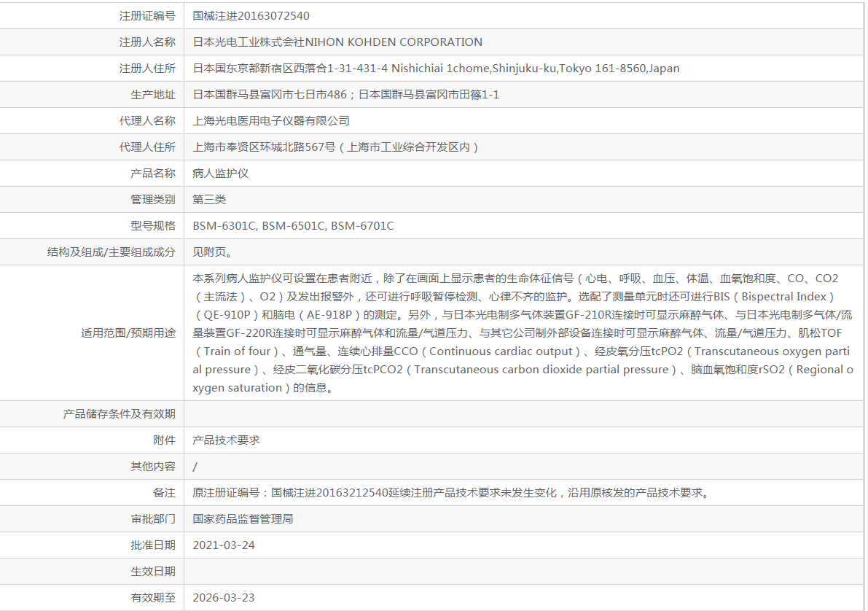Select the 备注 label
Screen dimensions: 868x611
pos(165,492)
